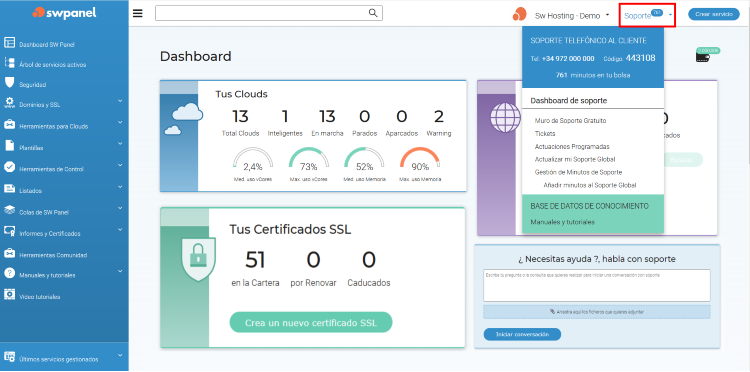Expand the Herramientas de Control chevron
This screenshot has width=750, height=372.
pos(120,165)
